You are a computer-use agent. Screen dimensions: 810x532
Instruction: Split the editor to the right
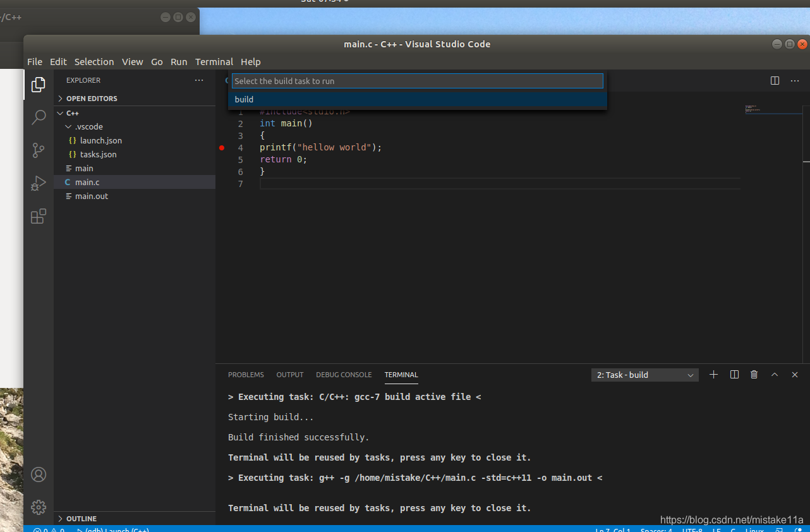click(775, 80)
